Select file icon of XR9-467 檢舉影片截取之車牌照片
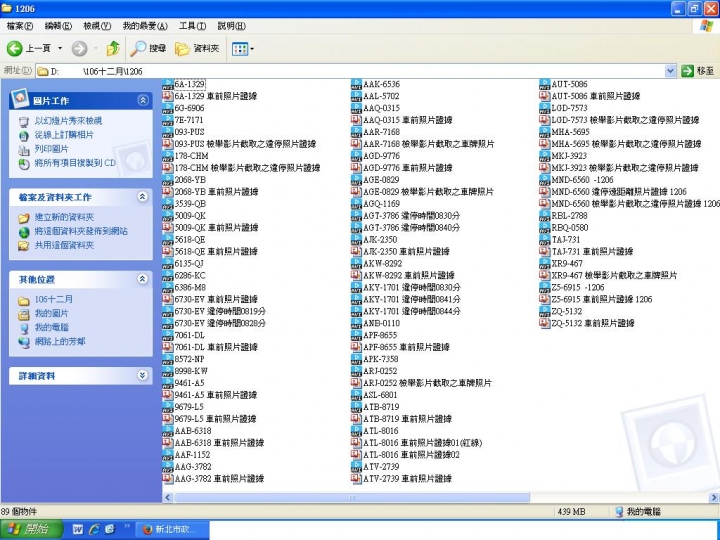This screenshot has width=720, height=540. pos(545,276)
